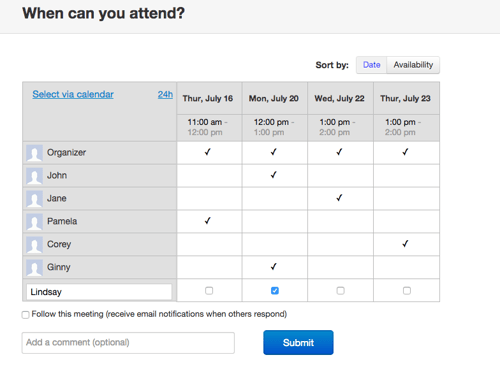Submit the availability response
This screenshot has width=500, height=369.
(298, 342)
